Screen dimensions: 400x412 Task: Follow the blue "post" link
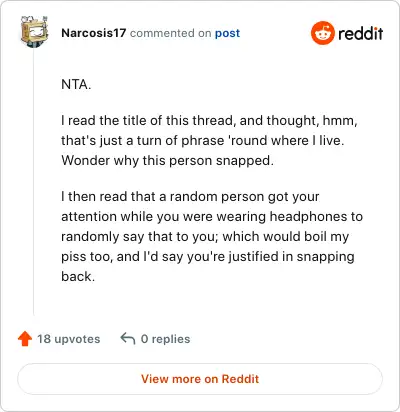227,33
